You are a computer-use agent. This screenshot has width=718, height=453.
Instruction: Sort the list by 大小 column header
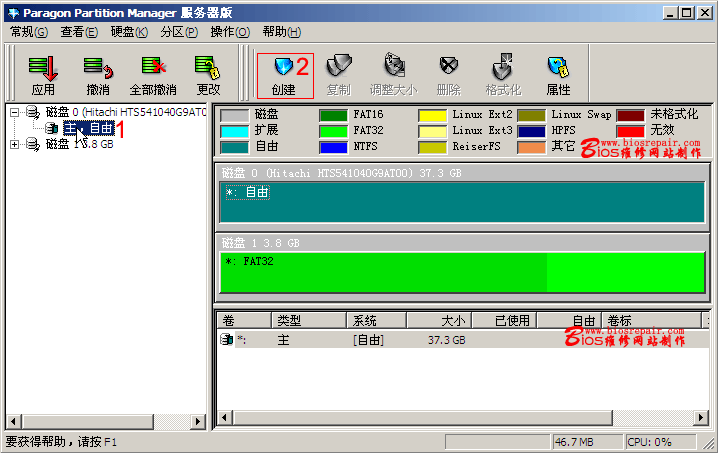click(437, 321)
